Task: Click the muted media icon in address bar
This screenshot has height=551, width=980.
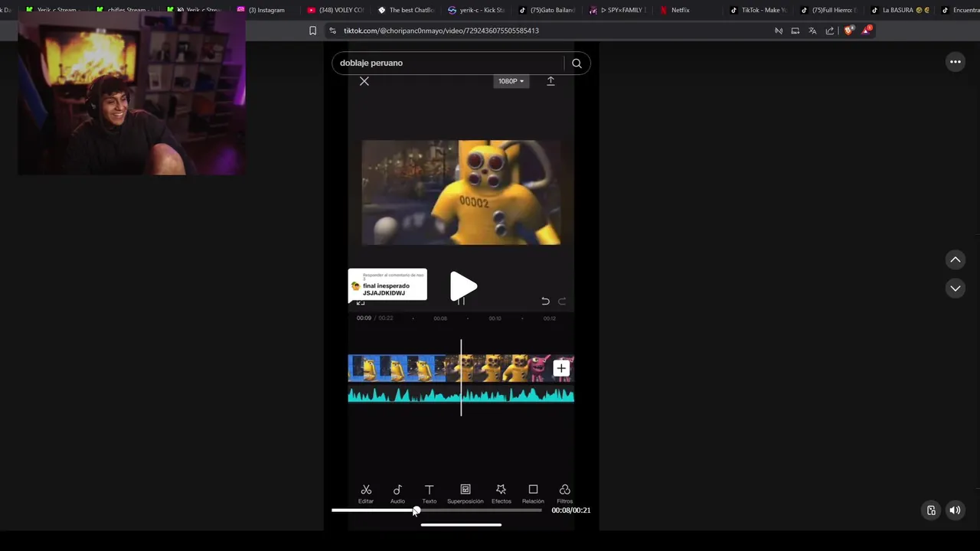Action: coord(779,31)
